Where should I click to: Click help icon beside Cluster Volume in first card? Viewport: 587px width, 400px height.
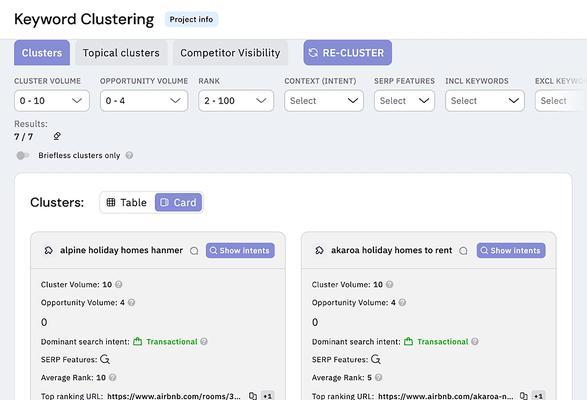(119, 284)
